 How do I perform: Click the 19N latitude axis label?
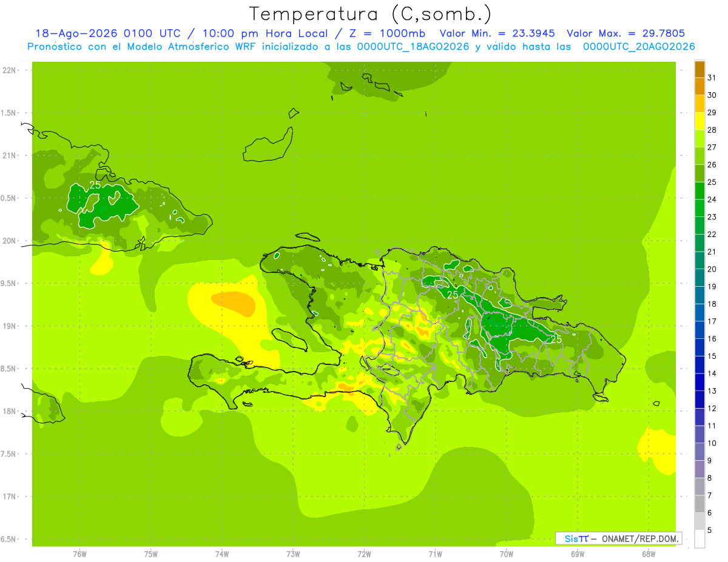(x=10, y=326)
